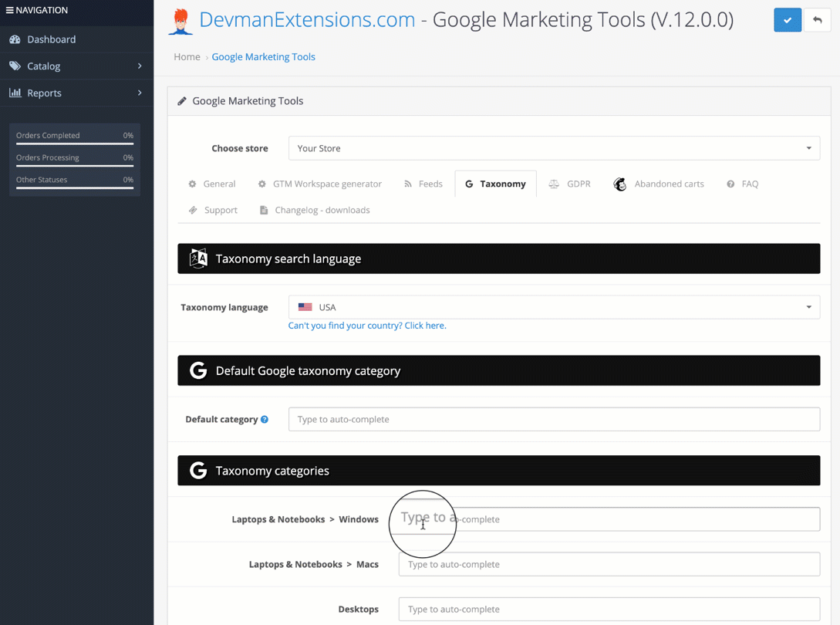Image resolution: width=840 pixels, height=625 pixels.
Task: Click the Google Marketing Tools breadcrumb link
Action: 264,57
